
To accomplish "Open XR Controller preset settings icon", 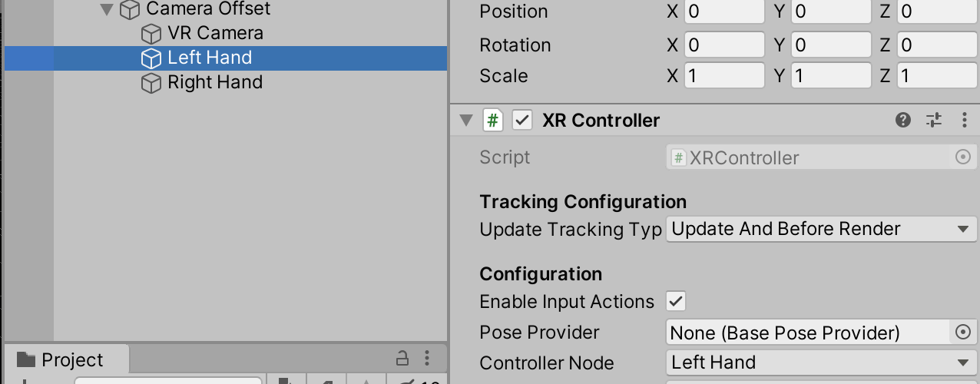I will click(x=934, y=120).
